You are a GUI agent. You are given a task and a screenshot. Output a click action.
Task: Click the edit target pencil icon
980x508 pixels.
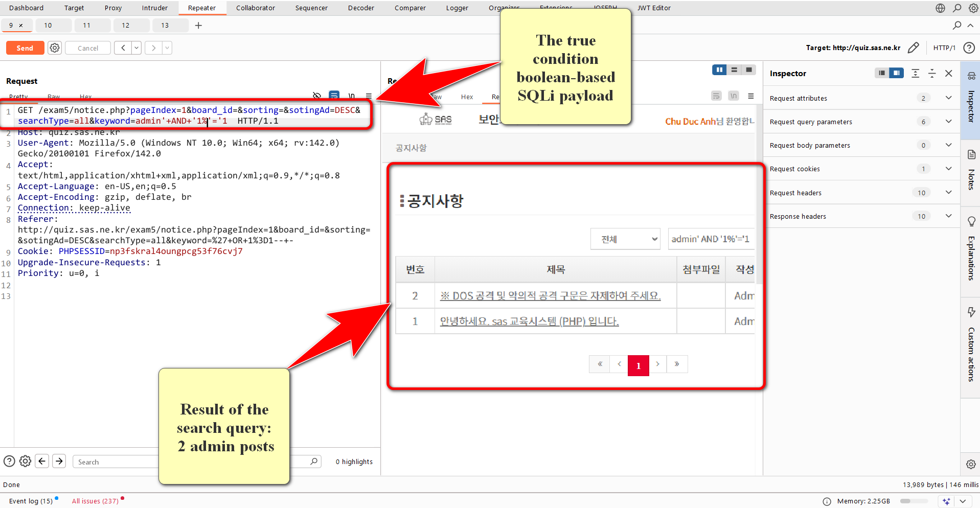(913, 48)
